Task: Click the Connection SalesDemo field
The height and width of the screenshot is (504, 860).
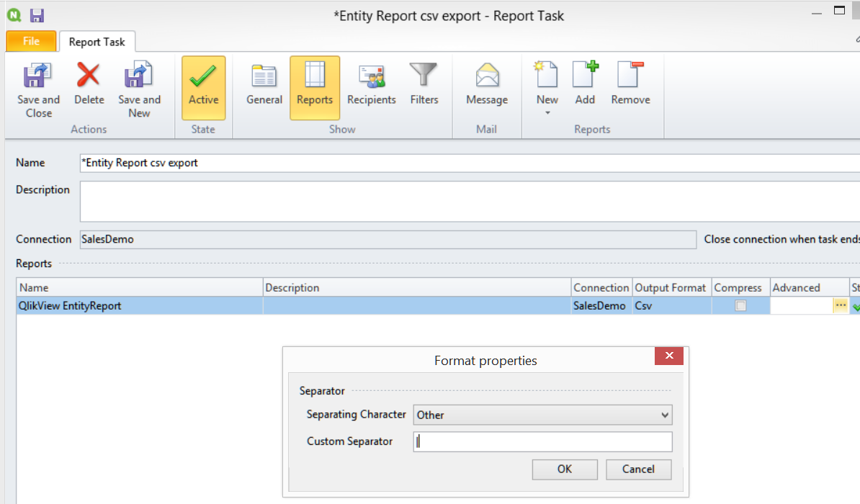Action: [x=388, y=240]
